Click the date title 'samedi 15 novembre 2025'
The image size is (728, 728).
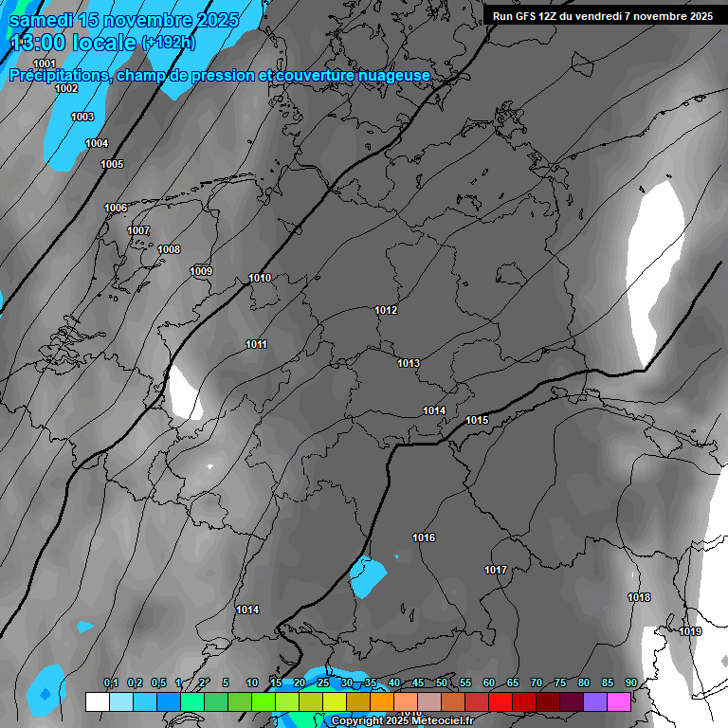124,20
